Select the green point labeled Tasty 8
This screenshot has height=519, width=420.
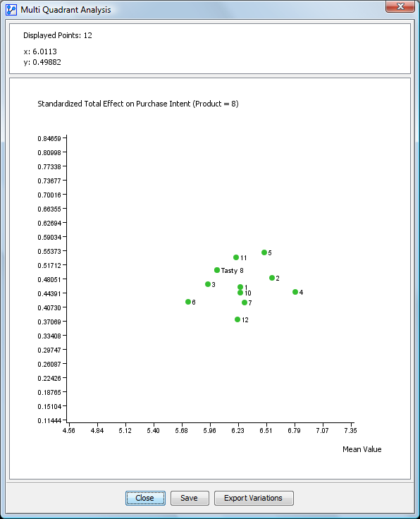pyautogui.click(x=217, y=270)
